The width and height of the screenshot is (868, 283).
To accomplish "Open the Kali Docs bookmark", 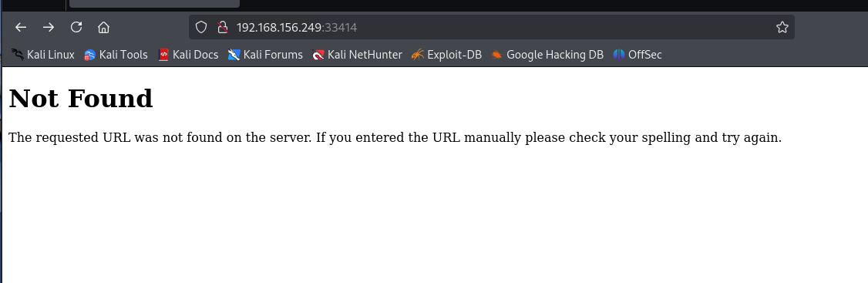I will click(x=188, y=55).
